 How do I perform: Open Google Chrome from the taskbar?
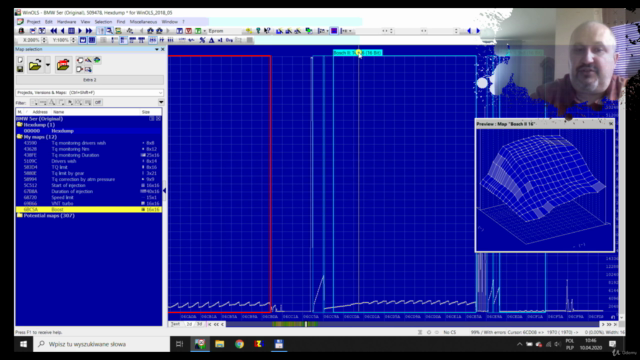point(239,344)
